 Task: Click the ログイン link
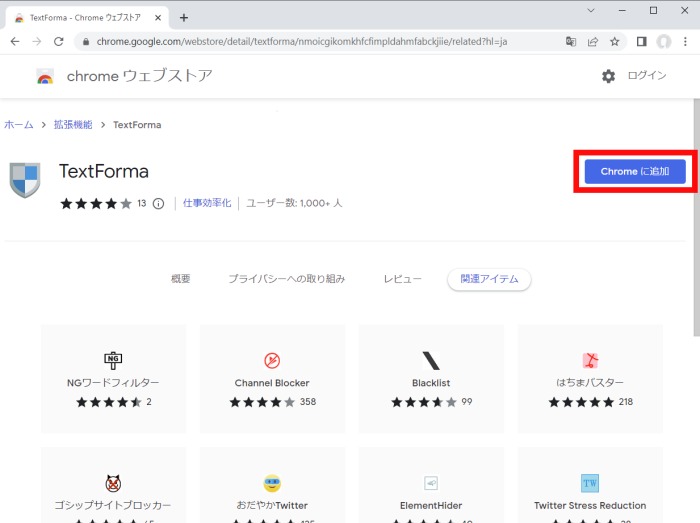[646, 76]
